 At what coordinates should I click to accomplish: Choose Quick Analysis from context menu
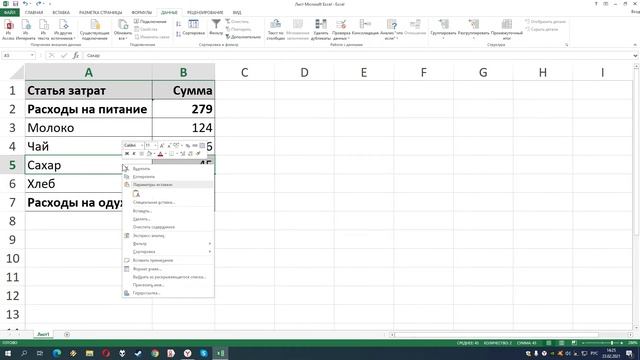point(168,236)
